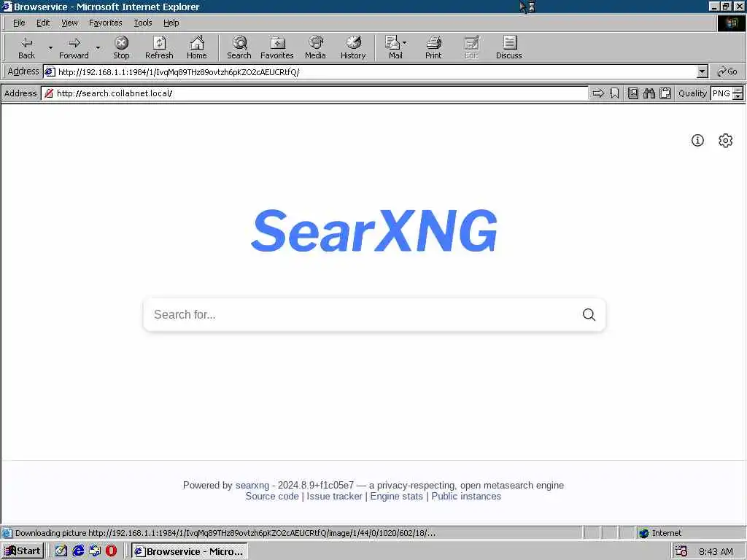Open the View menu

pyautogui.click(x=69, y=23)
